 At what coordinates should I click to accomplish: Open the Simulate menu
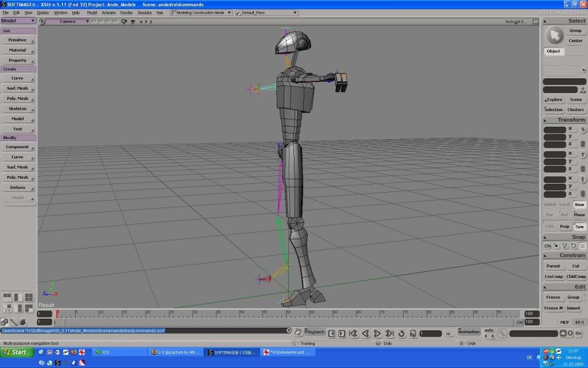click(x=144, y=13)
